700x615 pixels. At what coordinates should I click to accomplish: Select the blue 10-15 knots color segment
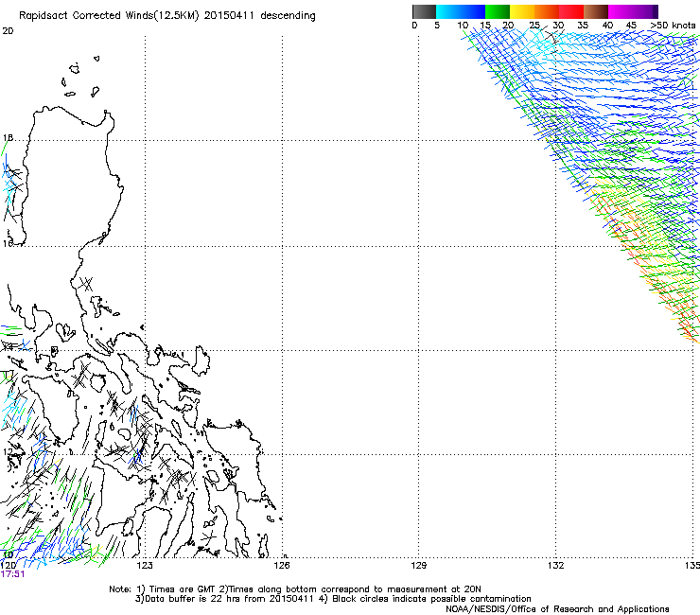tap(473, 11)
